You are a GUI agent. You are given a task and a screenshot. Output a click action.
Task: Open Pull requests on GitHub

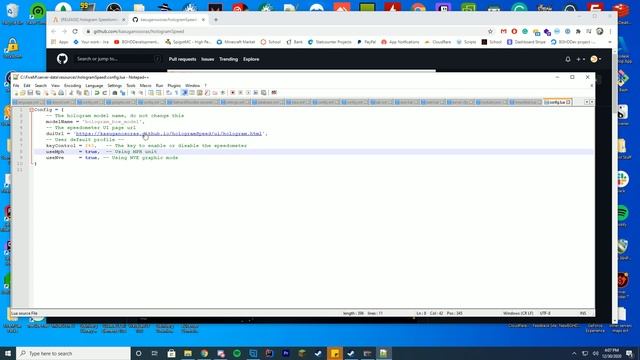click(182, 59)
